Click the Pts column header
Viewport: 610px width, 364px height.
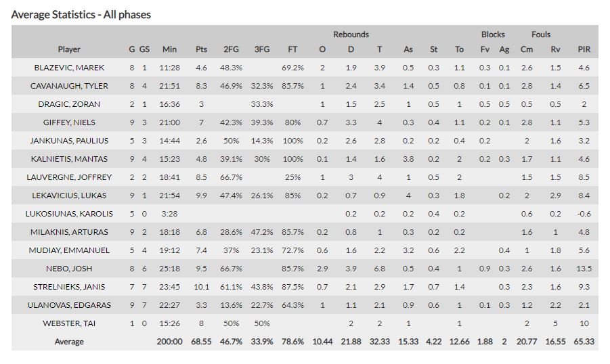tap(201, 49)
